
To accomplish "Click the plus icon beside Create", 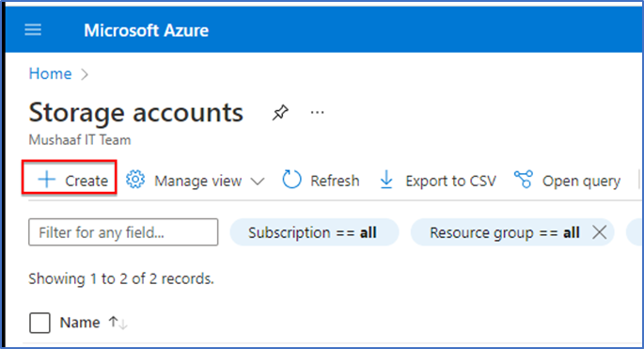I will (46, 180).
